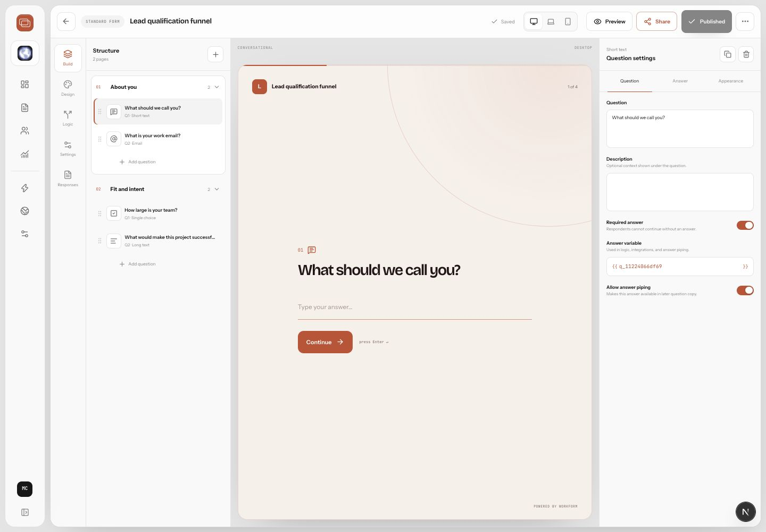The width and height of the screenshot is (766, 532).
Task: Click the Description text area
Action: click(x=680, y=192)
